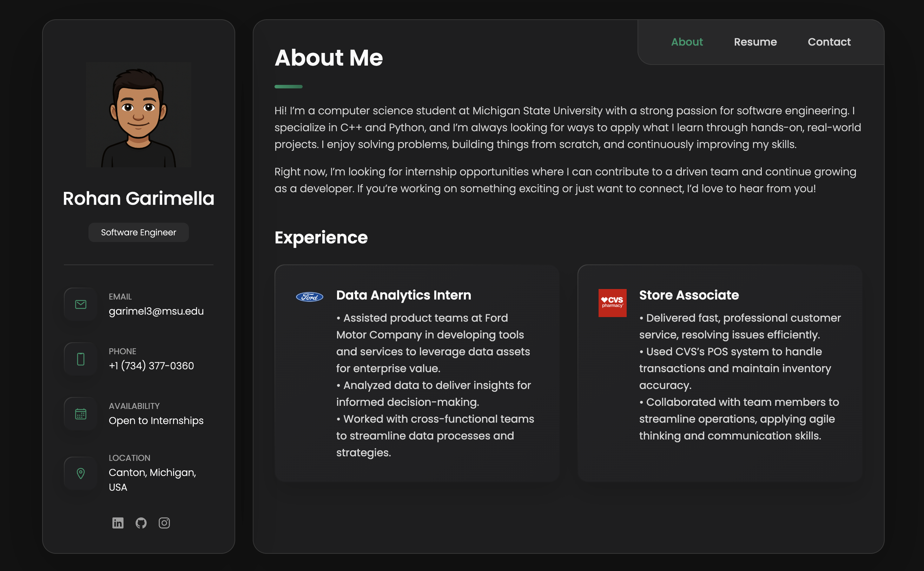Screen dimensions: 924x571
Task: Click the email address garimel3@msu.edu
Action: [156, 311]
